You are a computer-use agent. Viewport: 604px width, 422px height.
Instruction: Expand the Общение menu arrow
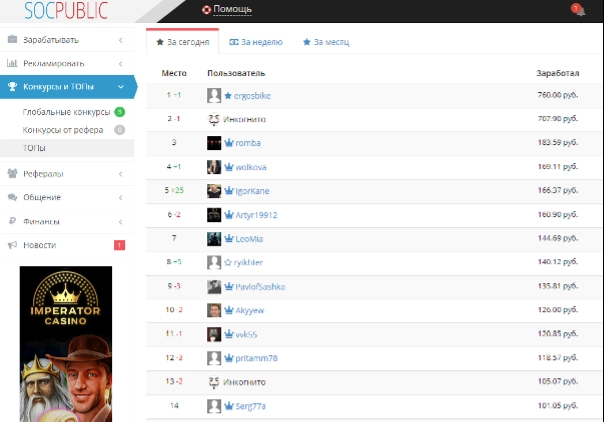point(121,198)
